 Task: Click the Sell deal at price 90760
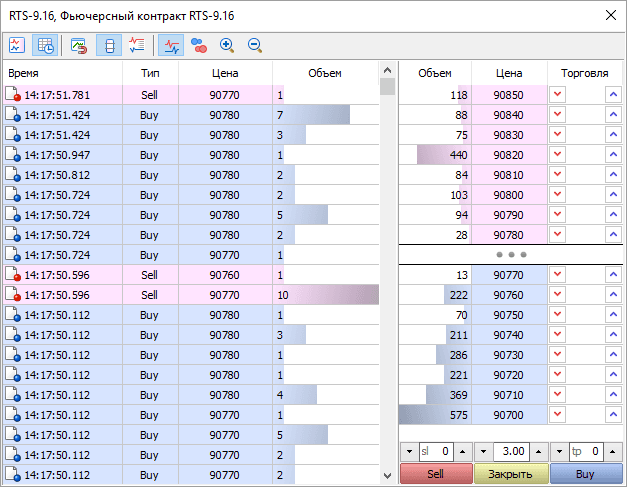coord(191,275)
